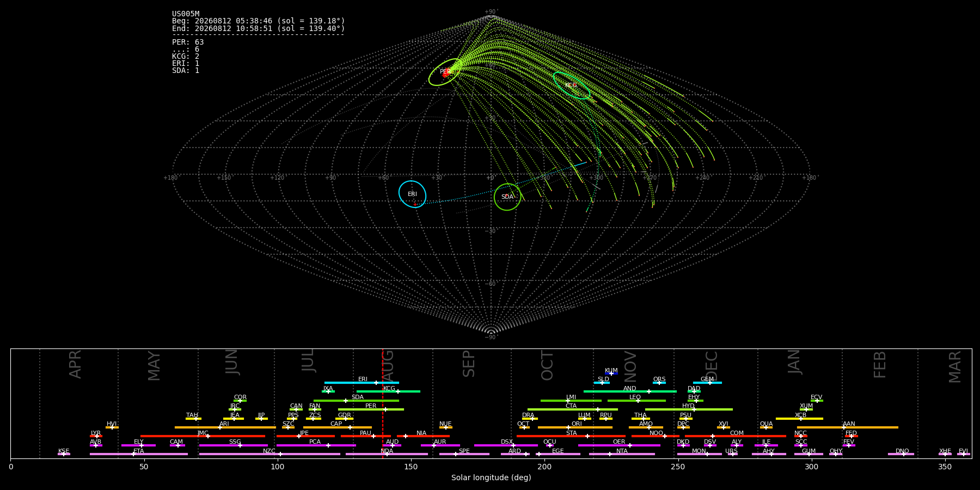Click the GEM shower bar in timeline

click(707, 383)
